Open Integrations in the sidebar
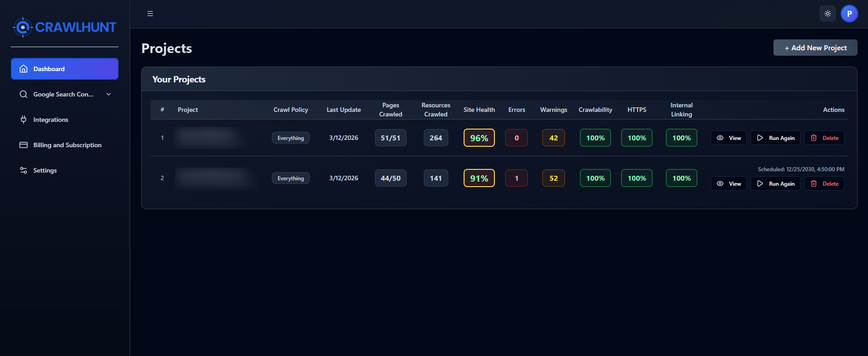Viewport: 868px width, 356px height. point(65,120)
